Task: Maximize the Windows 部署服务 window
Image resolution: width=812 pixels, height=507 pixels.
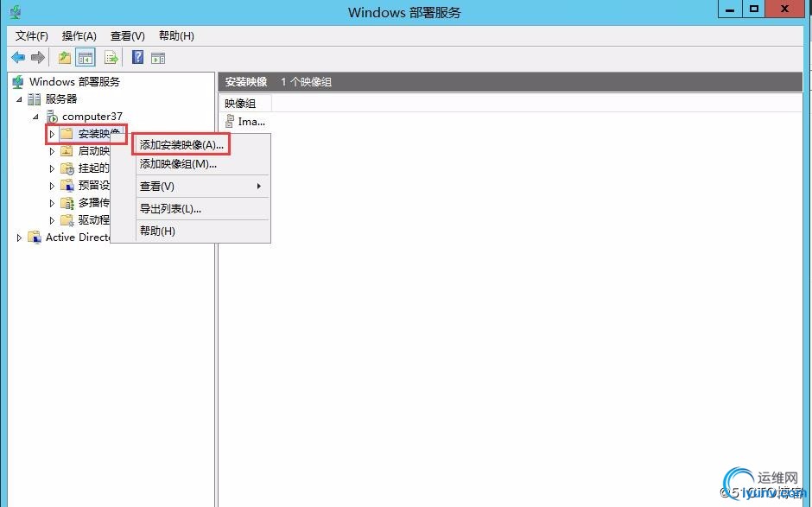Action: 753,10
